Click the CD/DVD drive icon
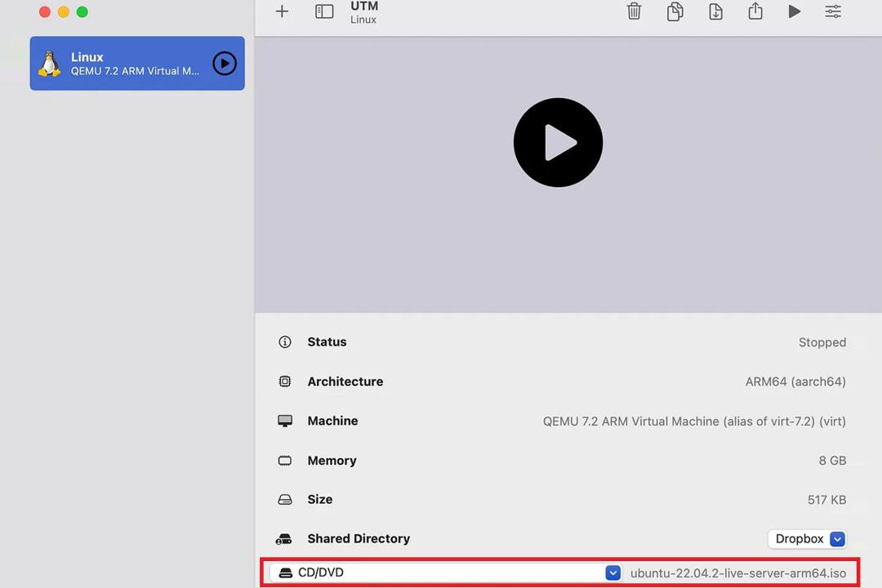This screenshot has height=588, width=882. click(x=286, y=572)
